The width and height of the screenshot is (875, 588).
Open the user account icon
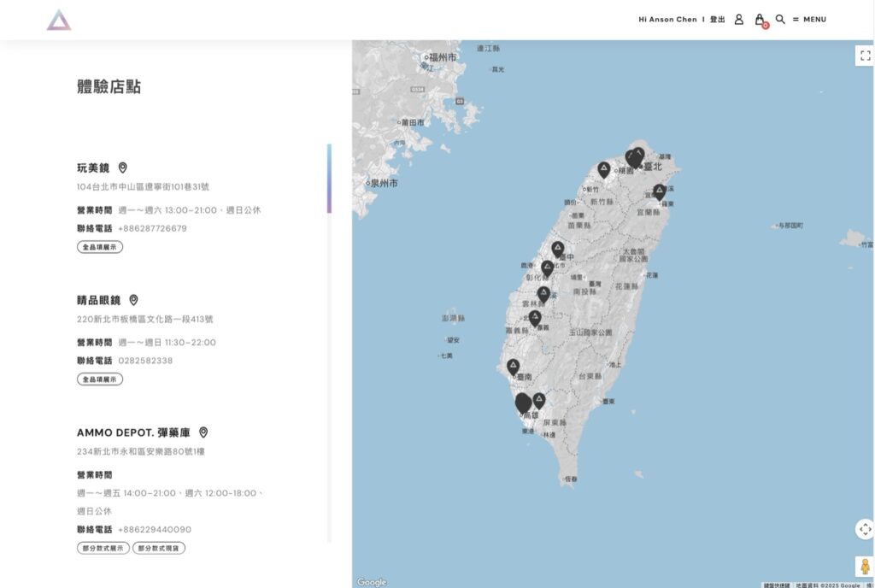(739, 20)
